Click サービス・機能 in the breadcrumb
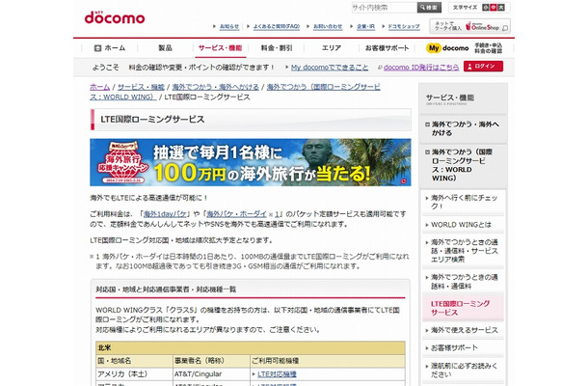The image size is (588, 386). tap(141, 87)
